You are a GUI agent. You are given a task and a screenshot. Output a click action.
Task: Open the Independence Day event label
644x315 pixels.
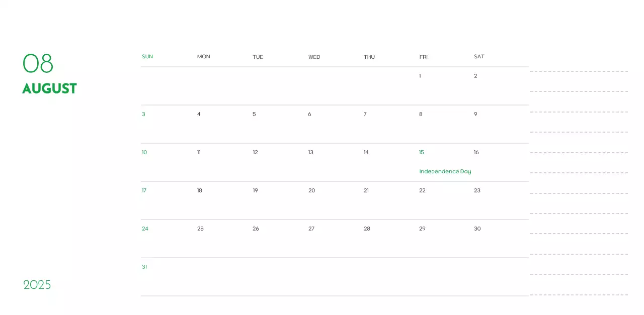tap(445, 171)
